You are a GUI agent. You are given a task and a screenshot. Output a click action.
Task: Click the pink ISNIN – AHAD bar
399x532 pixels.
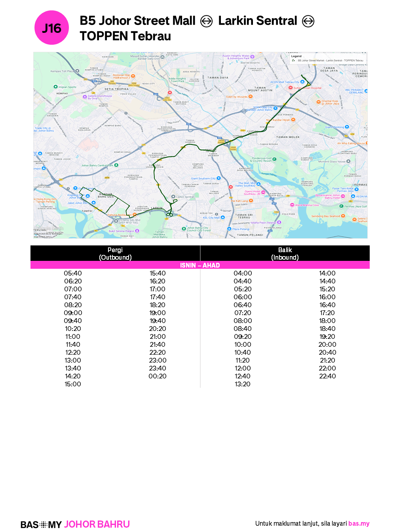200,265
